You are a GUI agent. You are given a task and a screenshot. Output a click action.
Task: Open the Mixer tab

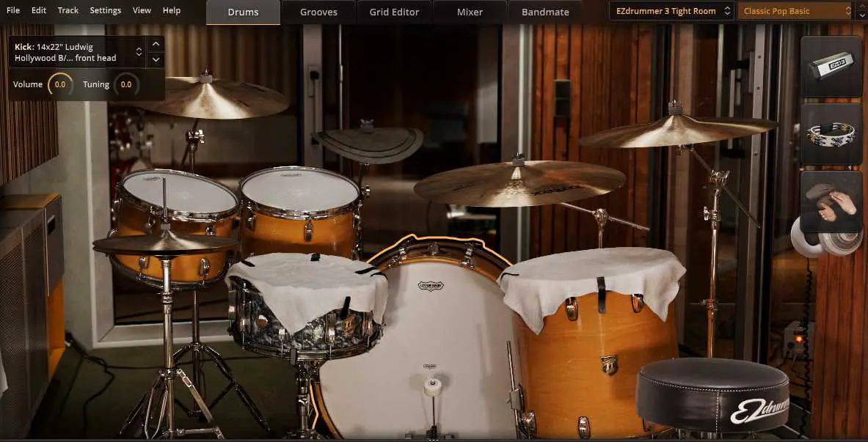(470, 12)
